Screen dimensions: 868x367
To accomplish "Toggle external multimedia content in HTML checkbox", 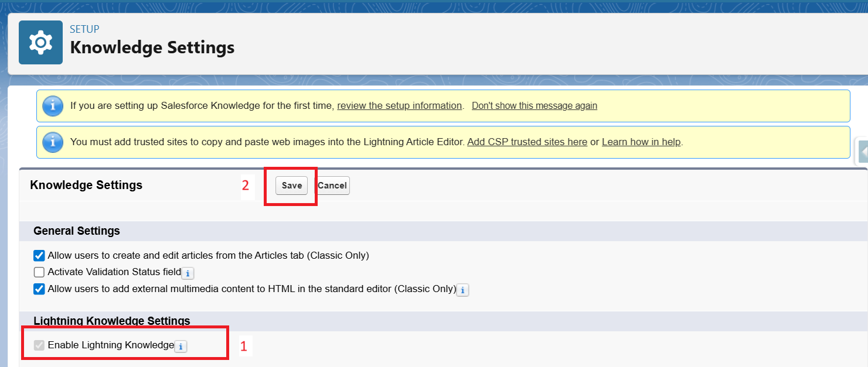I will point(39,289).
